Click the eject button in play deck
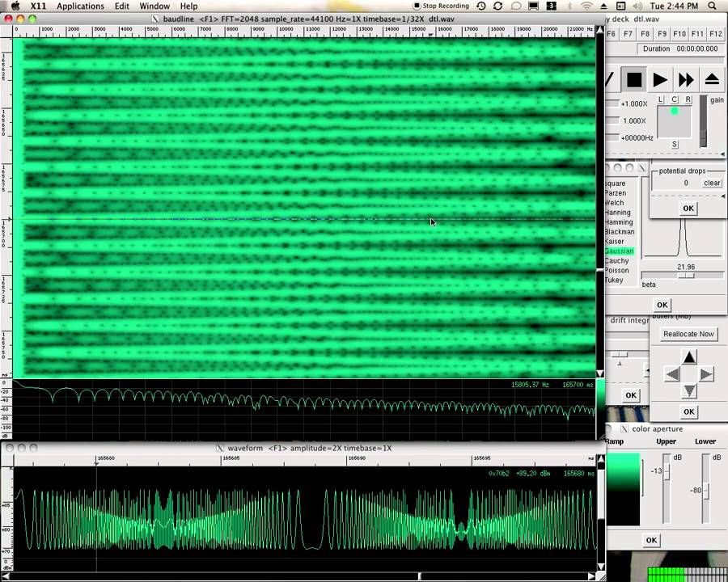Image resolution: width=728 pixels, height=582 pixels. coord(712,80)
